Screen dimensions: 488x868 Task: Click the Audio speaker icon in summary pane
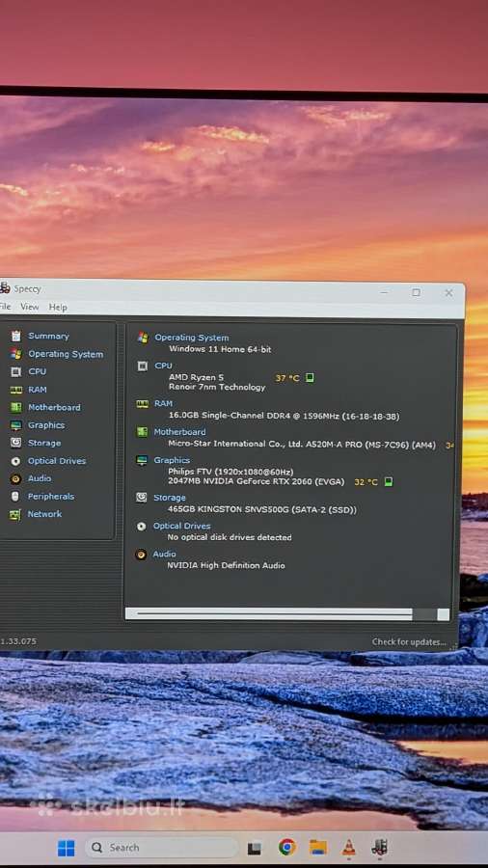[141, 555]
